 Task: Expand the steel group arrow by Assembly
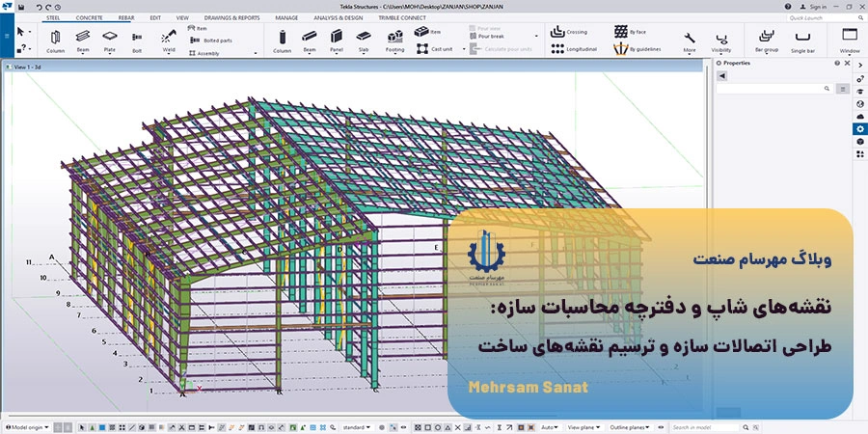(x=256, y=54)
